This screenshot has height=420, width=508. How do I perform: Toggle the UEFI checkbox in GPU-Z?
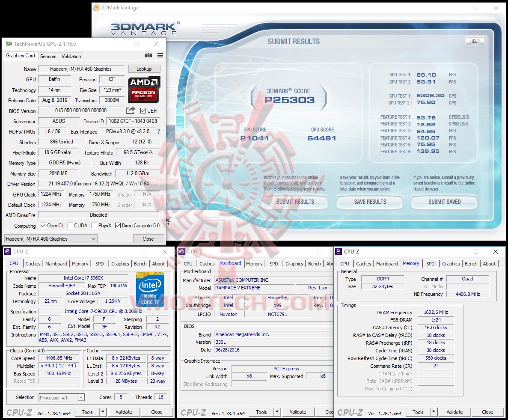pos(143,111)
